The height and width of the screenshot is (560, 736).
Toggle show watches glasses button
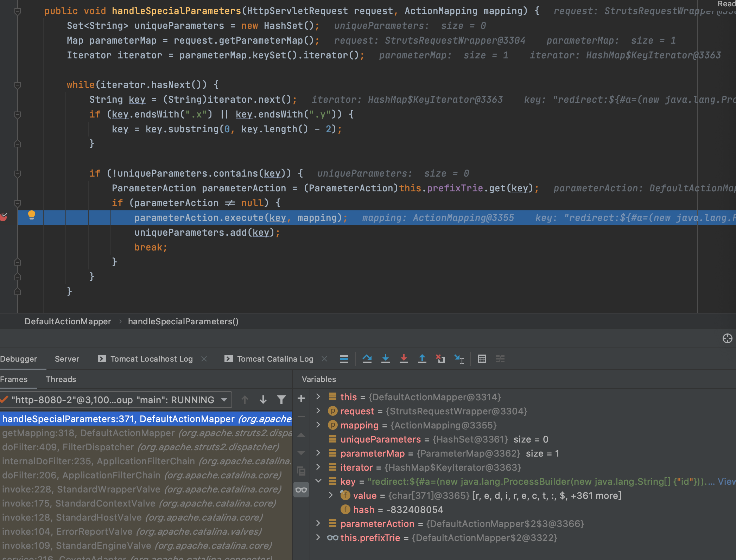coord(301,490)
